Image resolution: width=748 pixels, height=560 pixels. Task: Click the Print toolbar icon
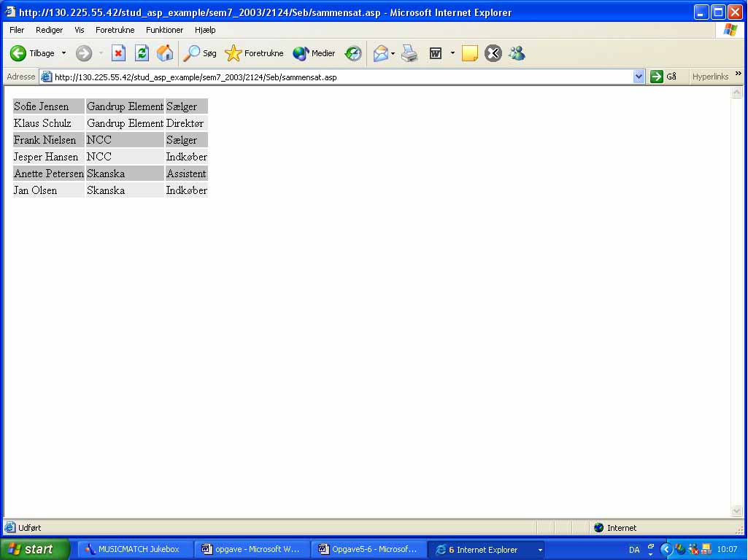coord(409,53)
